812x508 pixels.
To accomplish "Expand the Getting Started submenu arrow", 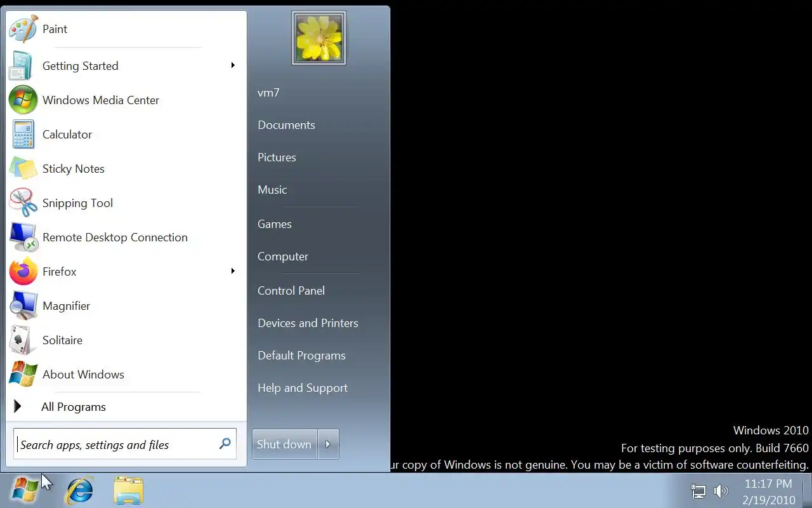I will pyautogui.click(x=233, y=65).
